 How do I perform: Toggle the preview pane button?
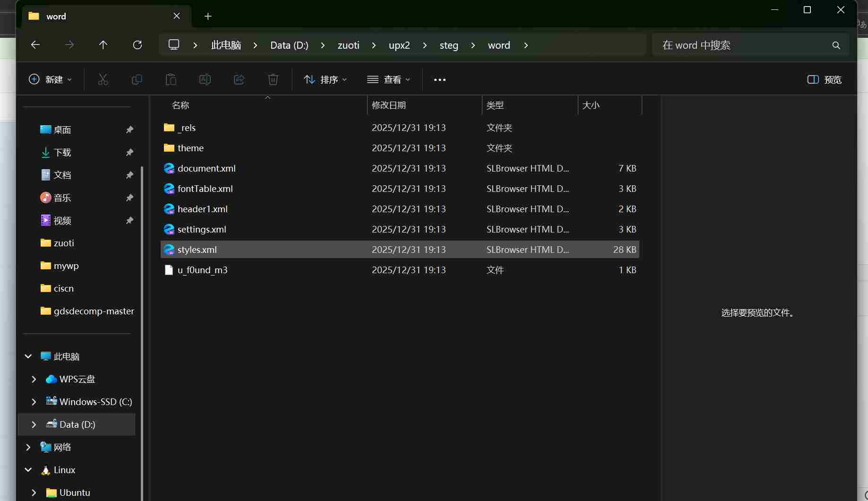click(x=824, y=79)
